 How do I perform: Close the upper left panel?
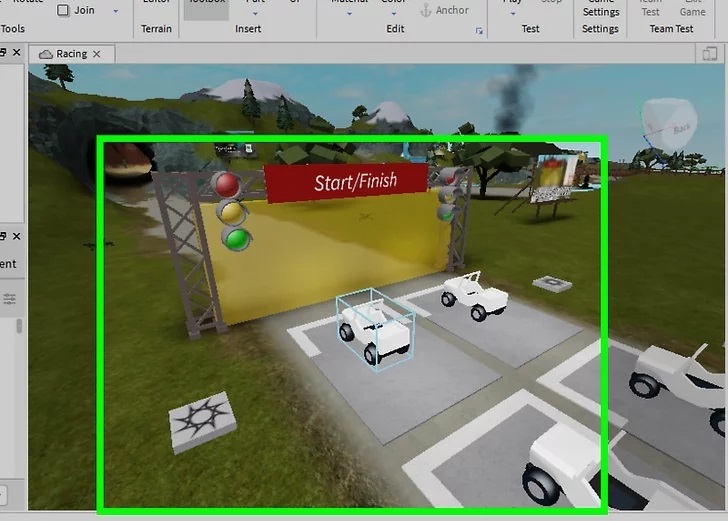tap(17, 52)
